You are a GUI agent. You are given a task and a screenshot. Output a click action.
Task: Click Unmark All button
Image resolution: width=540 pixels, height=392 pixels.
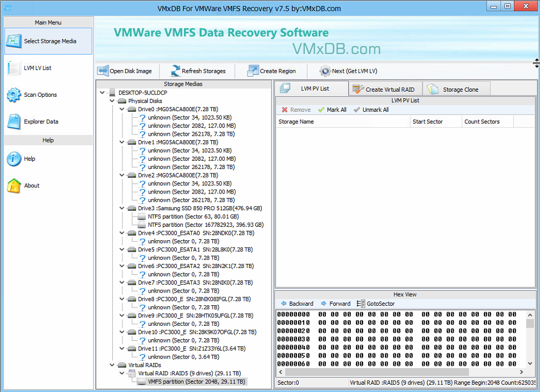(371, 110)
